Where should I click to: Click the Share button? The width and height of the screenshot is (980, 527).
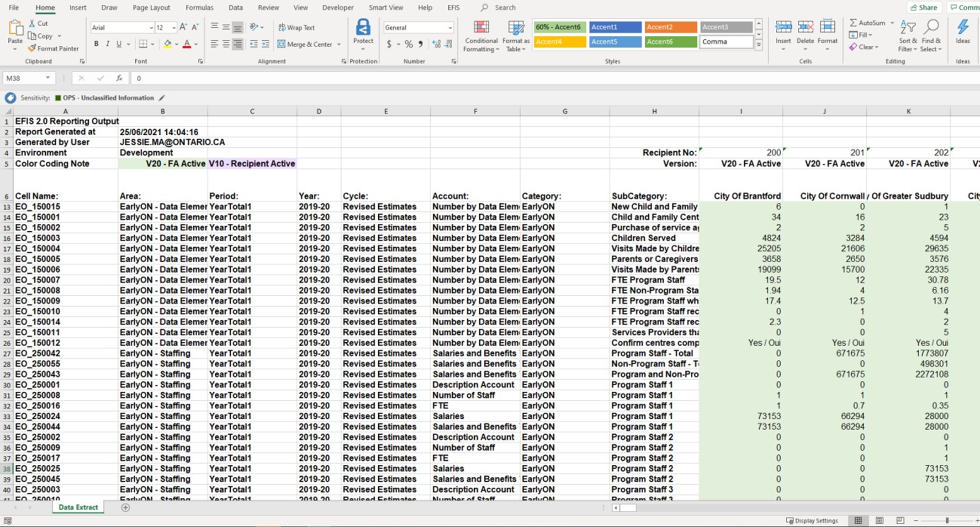[923, 7]
